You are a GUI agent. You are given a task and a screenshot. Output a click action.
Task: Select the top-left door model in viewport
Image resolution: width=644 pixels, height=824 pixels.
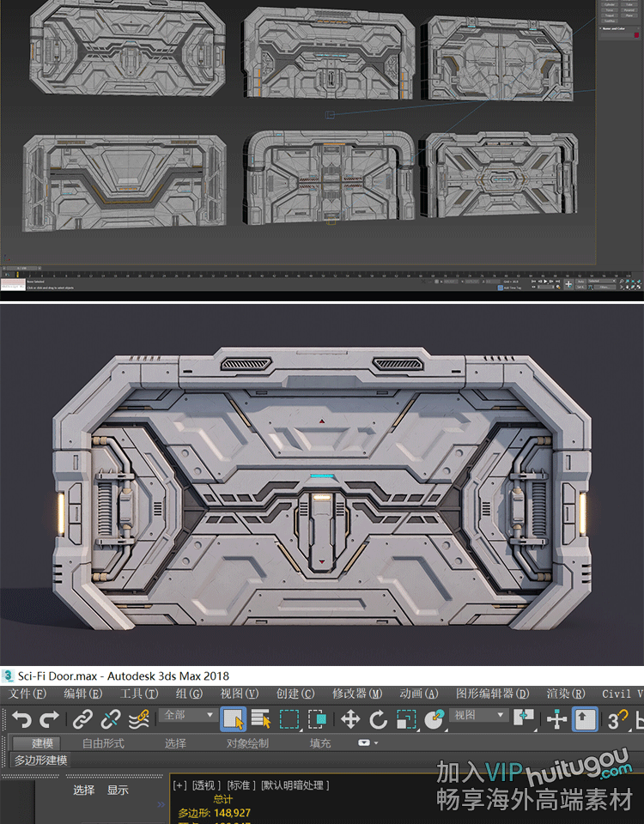pyautogui.click(x=127, y=48)
